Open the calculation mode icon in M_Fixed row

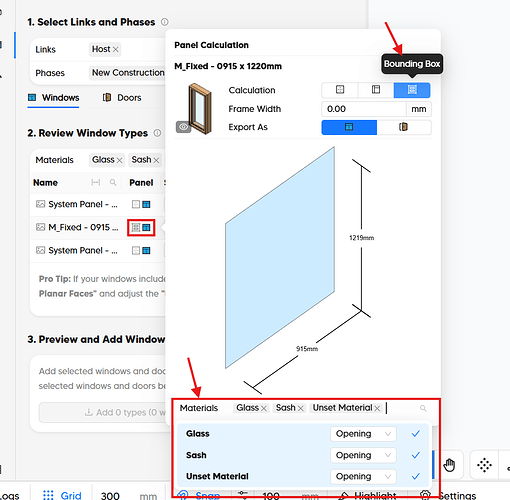click(x=136, y=227)
